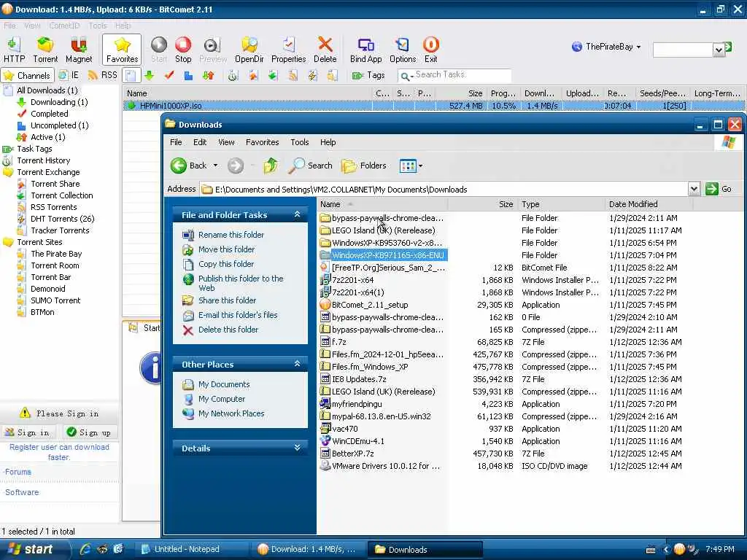Select Completed in the BitComet tree
Viewport: 747px width, 560px height.
pos(49,114)
